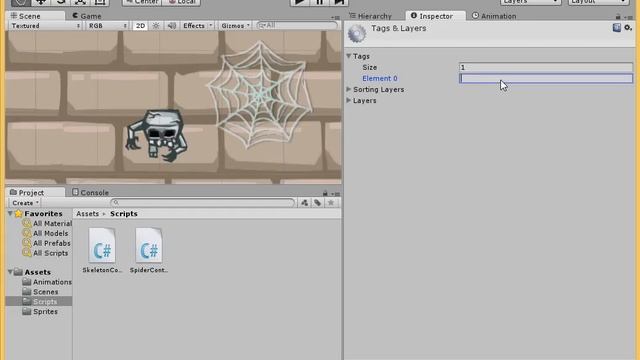The image size is (640, 360).
Task: Toggle the Inspector lock icon
Action: click(x=618, y=17)
